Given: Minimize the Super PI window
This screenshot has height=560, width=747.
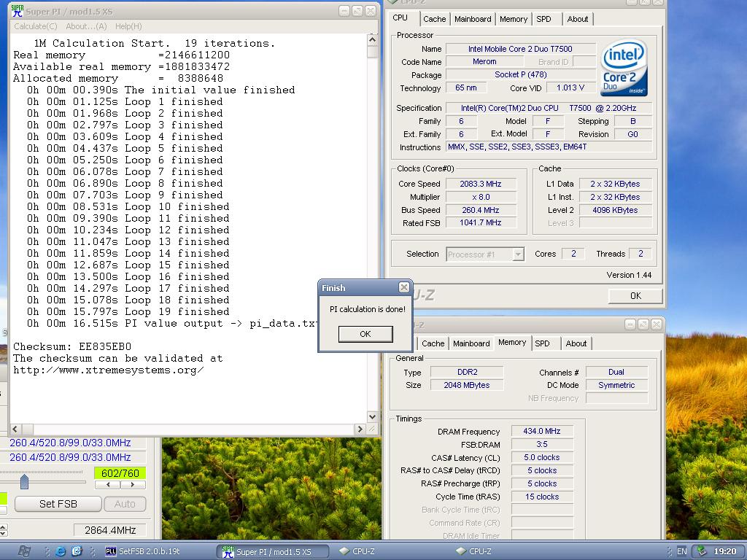Looking at the screenshot, I should coord(344,11).
